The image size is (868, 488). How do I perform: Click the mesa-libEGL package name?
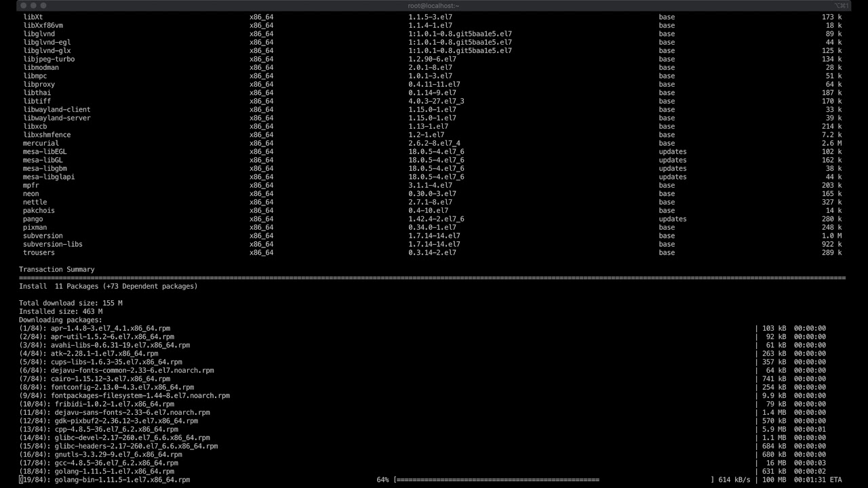[x=45, y=152]
